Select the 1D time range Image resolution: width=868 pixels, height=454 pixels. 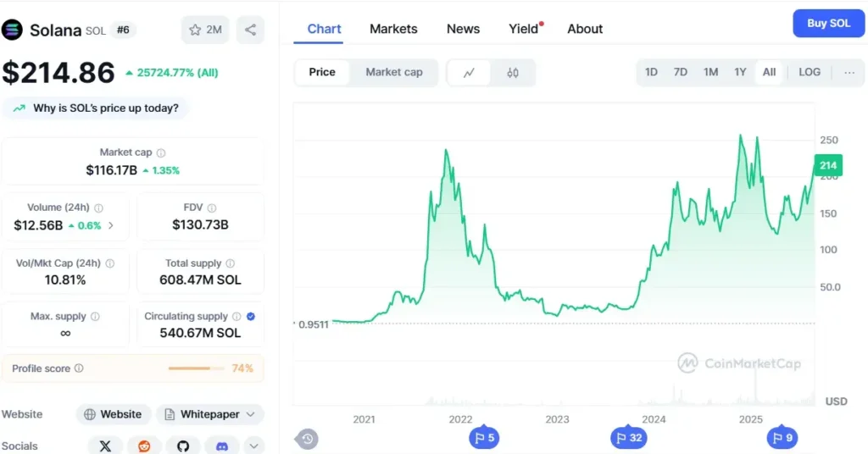click(x=651, y=72)
